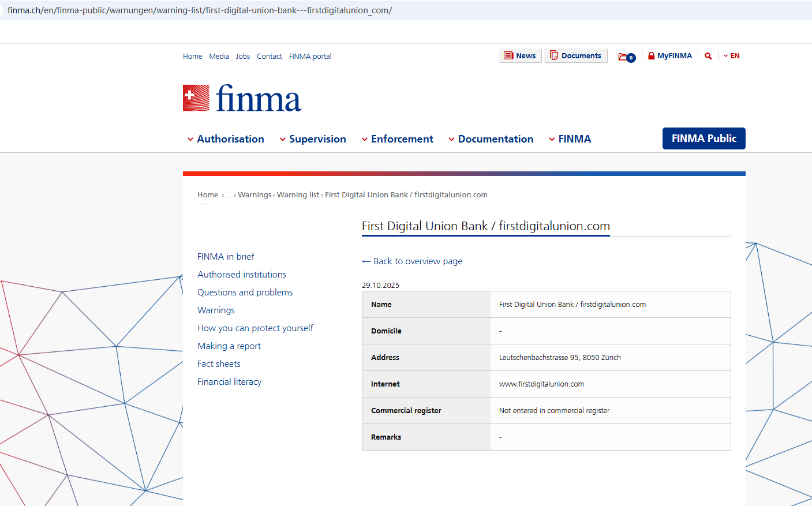Expand the breadcrumb ellipsis
The width and height of the screenshot is (812, 506).
(229, 195)
